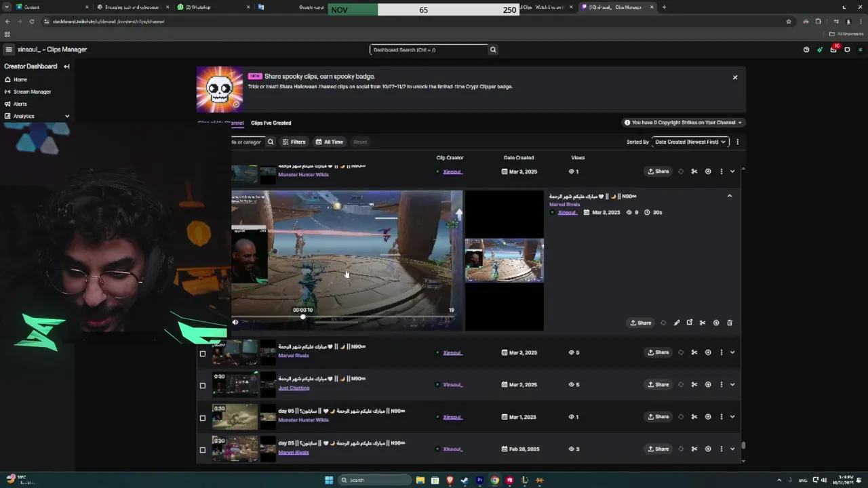The width and height of the screenshot is (868, 488).
Task: Expand the Monster Hunter Wilds Mar 3 clip row
Action: tap(732, 171)
